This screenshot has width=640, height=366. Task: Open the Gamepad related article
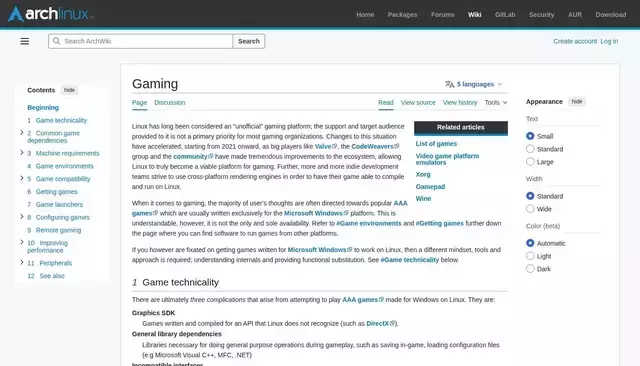point(430,186)
